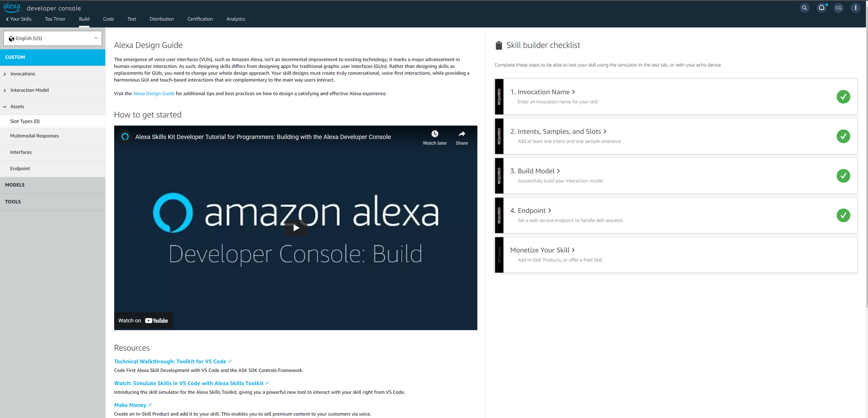Open the Make Money resource link

pyautogui.click(x=130, y=405)
